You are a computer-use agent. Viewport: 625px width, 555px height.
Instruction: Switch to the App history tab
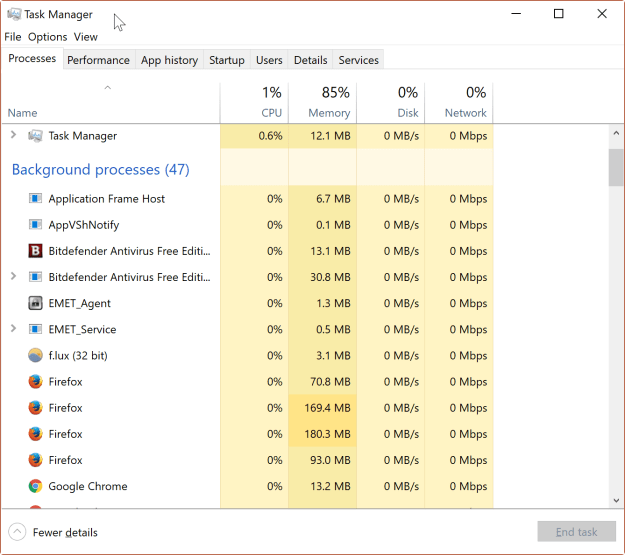(169, 60)
